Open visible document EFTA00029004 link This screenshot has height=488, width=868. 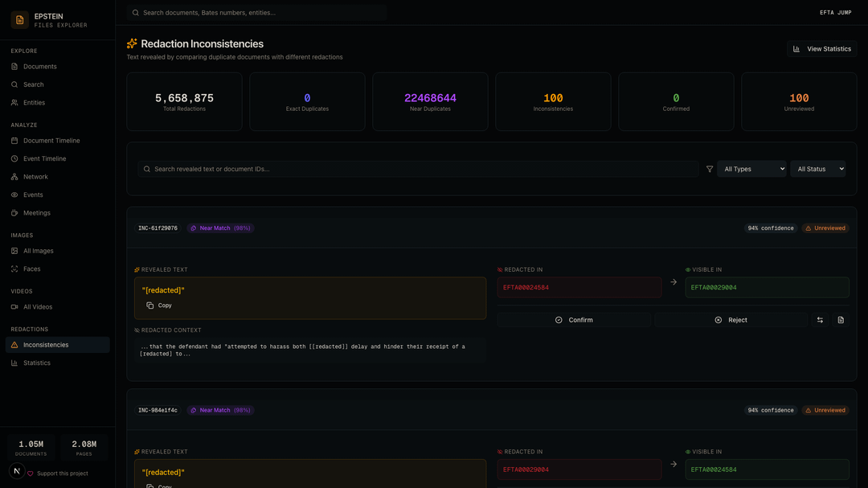(714, 288)
